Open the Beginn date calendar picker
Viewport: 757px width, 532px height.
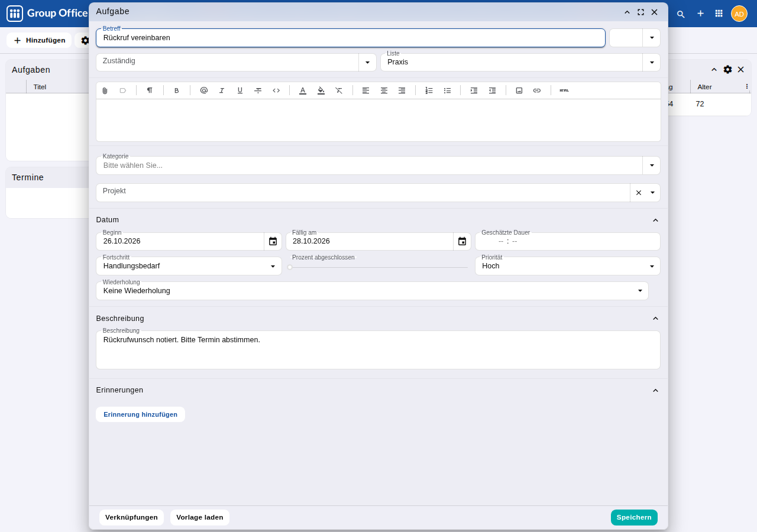click(273, 241)
